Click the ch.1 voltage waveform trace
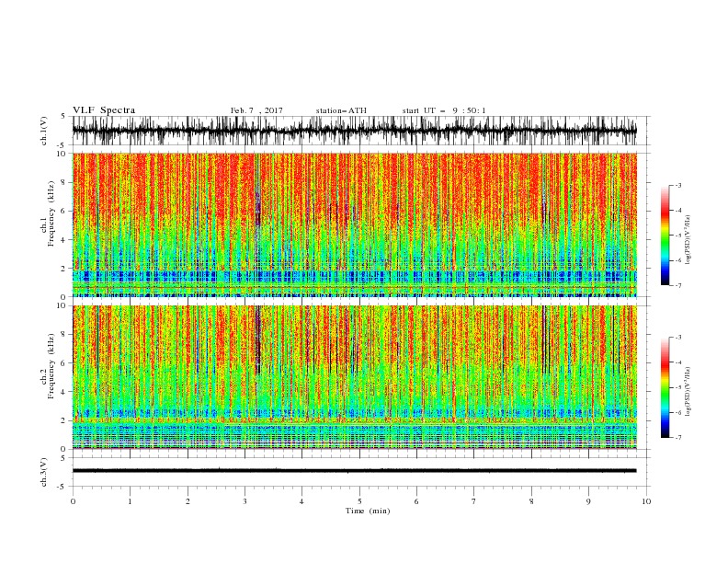 [354, 131]
